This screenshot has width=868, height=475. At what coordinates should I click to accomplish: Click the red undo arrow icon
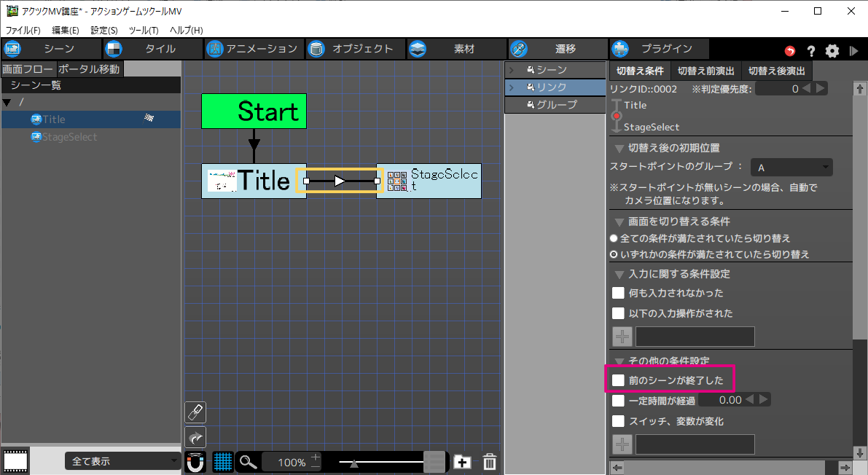coord(790,51)
